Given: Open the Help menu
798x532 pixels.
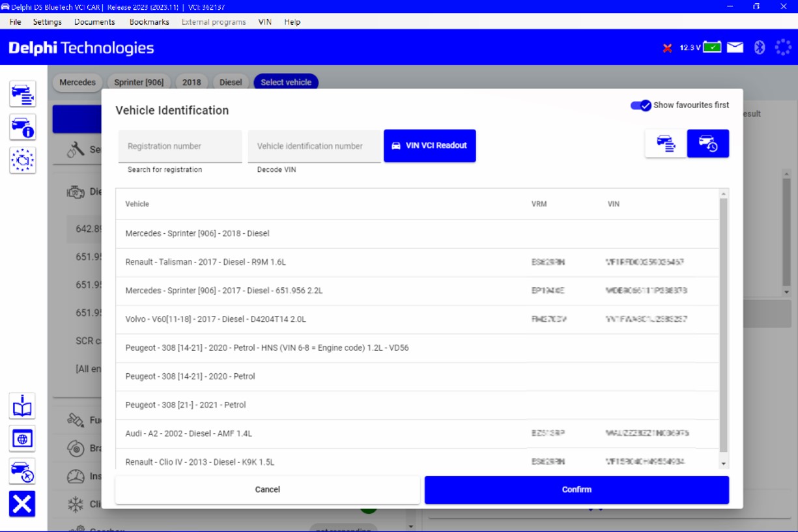Looking at the screenshot, I should [x=292, y=21].
